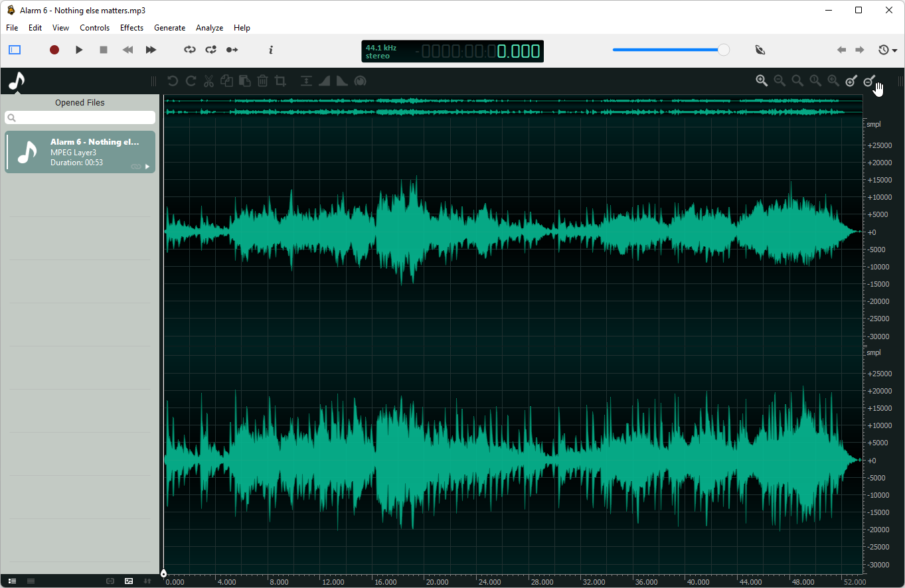Viewport: 905px width, 588px height.
Task: Open the file information (i) icon
Action: [271, 50]
